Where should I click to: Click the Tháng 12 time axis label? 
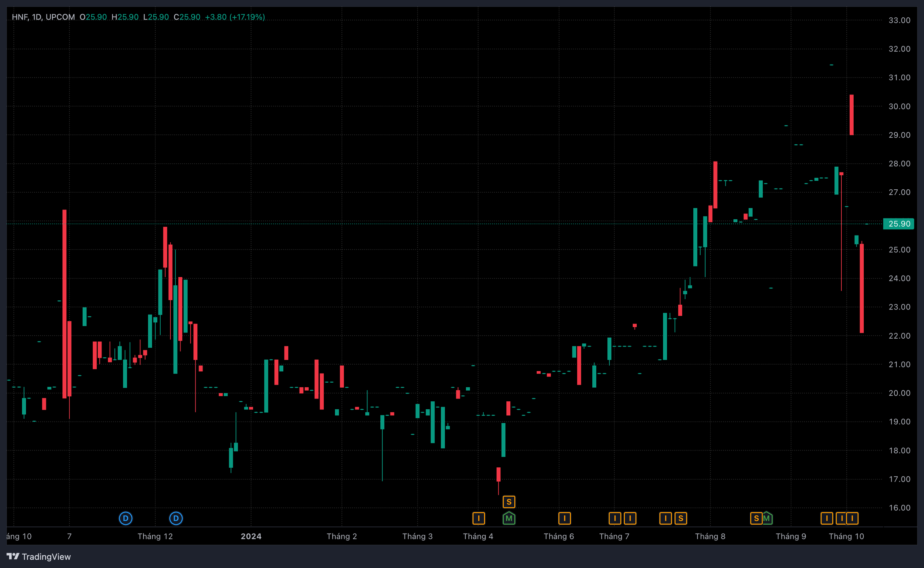click(155, 537)
